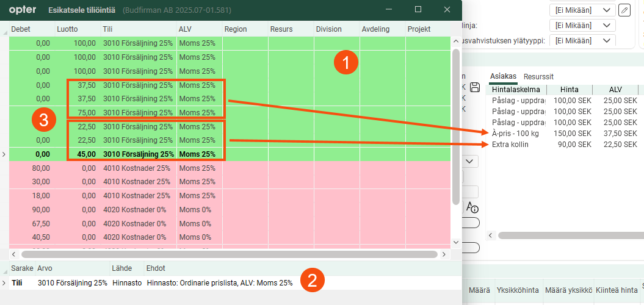The width and height of the screenshot is (644, 305).
Task: Click row indicator arrow beside bold 45,00 row
Action: coord(4,154)
